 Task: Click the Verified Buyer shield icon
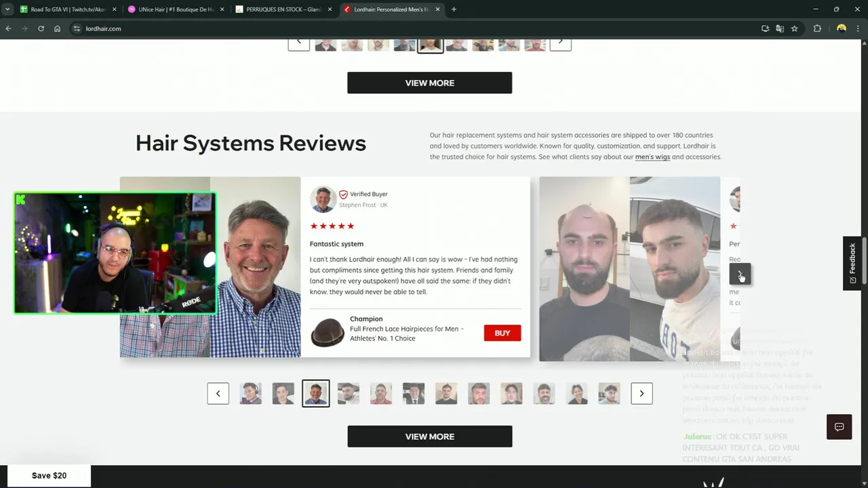pyautogui.click(x=343, y=195)
